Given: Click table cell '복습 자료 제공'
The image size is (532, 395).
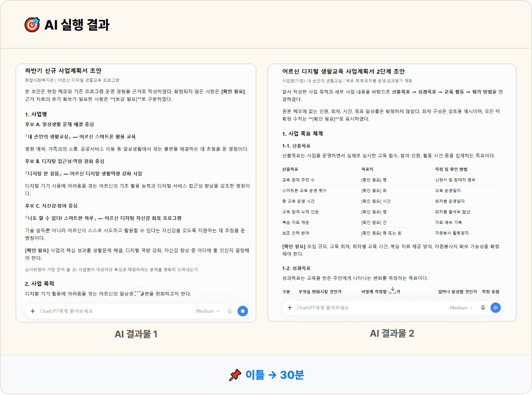Looking at the screenshot, I should coord(296,222).
